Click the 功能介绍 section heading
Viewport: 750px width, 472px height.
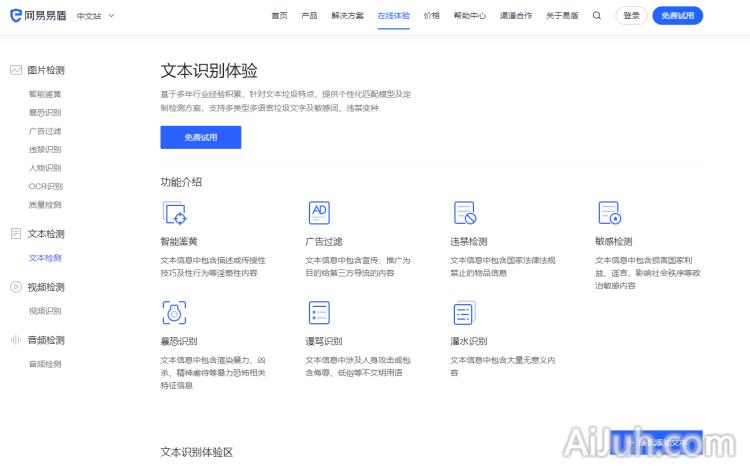181,182
